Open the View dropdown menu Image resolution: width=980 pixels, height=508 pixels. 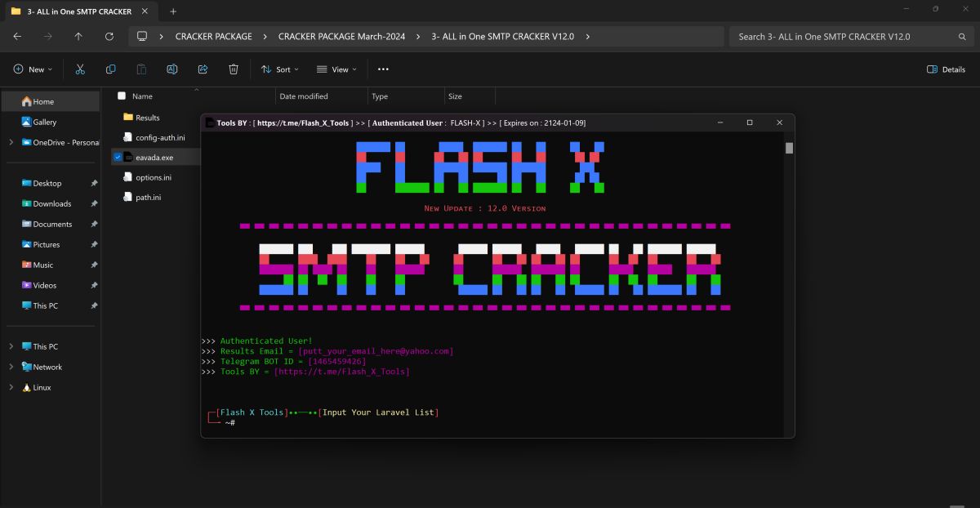[336, 69]
